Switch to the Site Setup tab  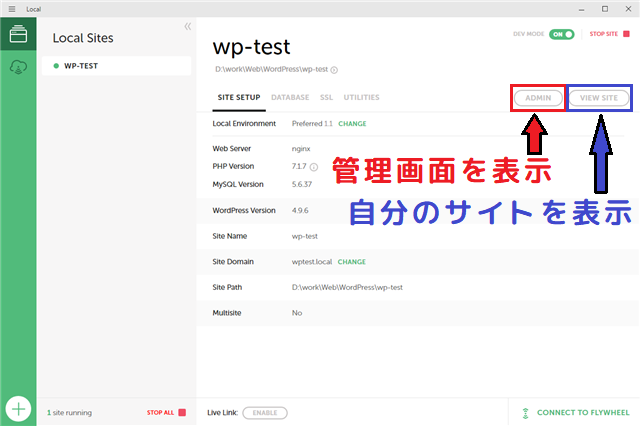pyautogui.click(x=239, y=98)
